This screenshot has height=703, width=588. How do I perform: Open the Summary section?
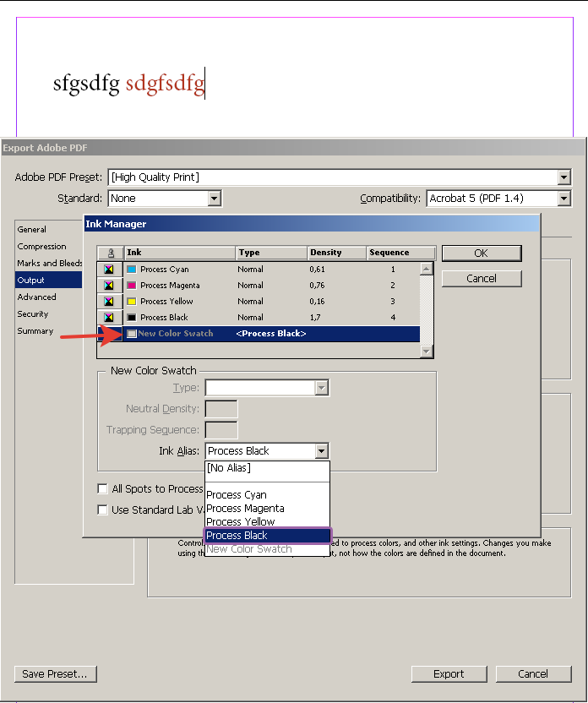[x=48, y=331]
